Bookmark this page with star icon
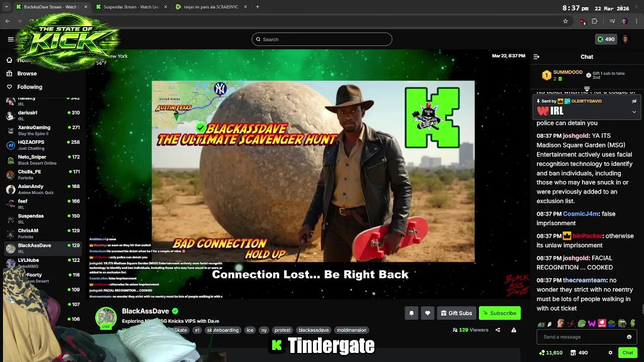 pos(566,21)
